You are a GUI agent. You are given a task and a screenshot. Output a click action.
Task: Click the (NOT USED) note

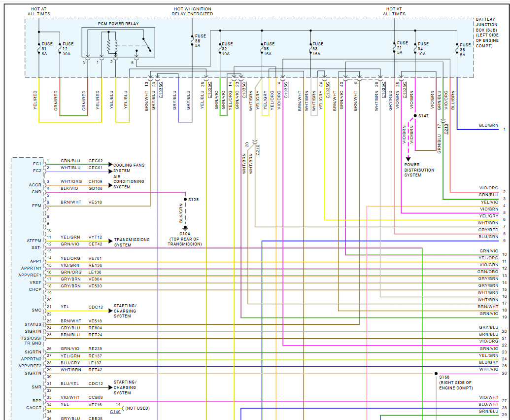click(137, 408)
